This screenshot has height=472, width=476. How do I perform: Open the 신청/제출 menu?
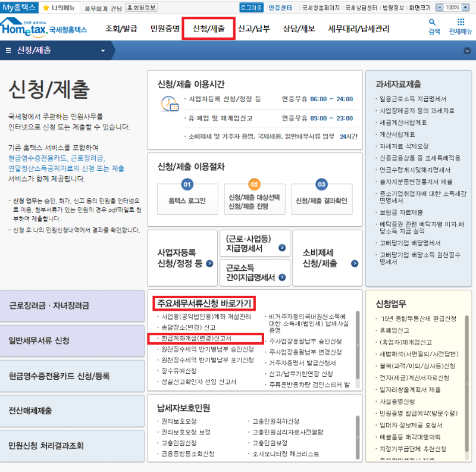[x=209, y=29]
